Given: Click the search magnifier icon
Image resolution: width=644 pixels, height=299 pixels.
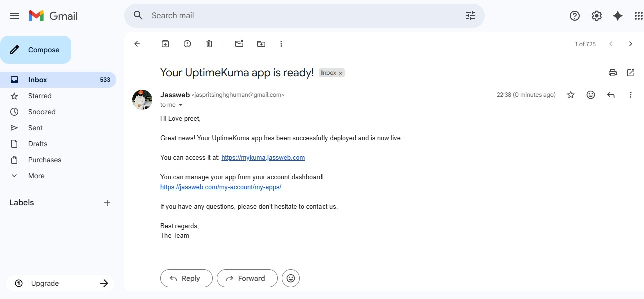Looking at the screenshot, I should [x=138, y=15].
